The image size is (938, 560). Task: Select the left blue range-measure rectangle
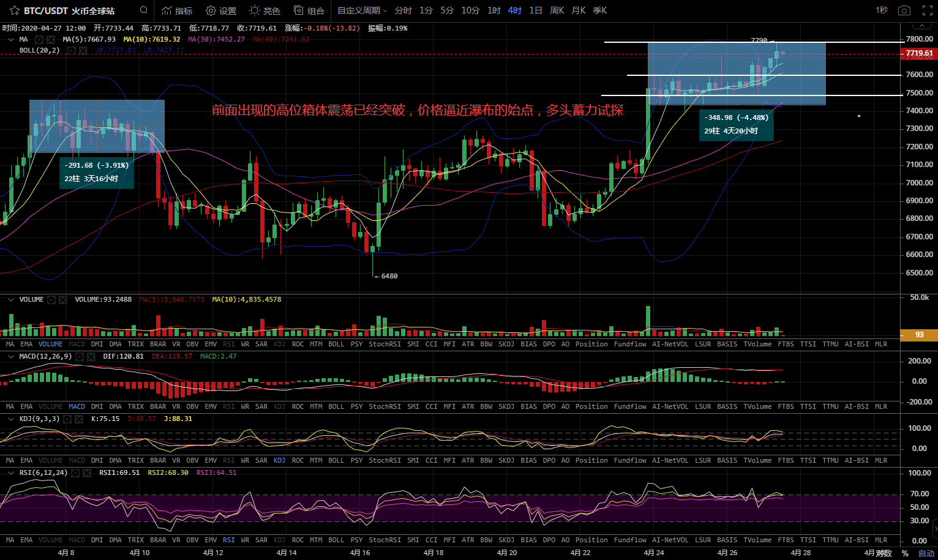(x=97, y=126)
